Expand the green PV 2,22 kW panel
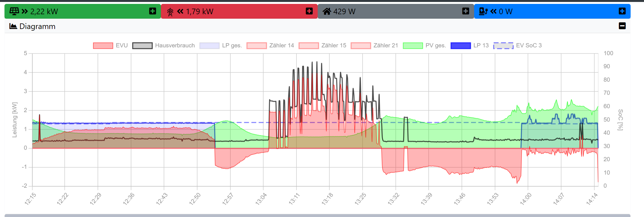Viewport: 644px width, 217px height. point(153,11)
